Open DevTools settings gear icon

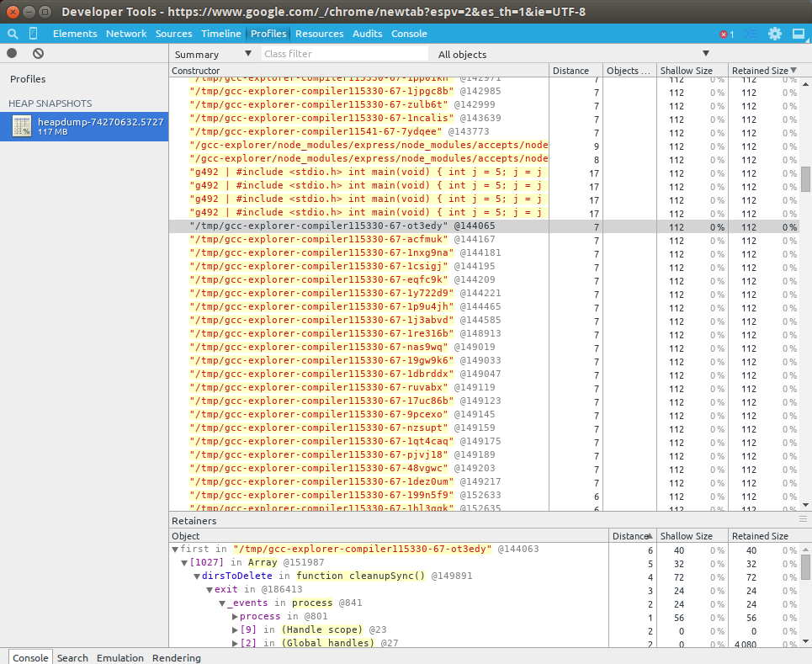[775, 34]
